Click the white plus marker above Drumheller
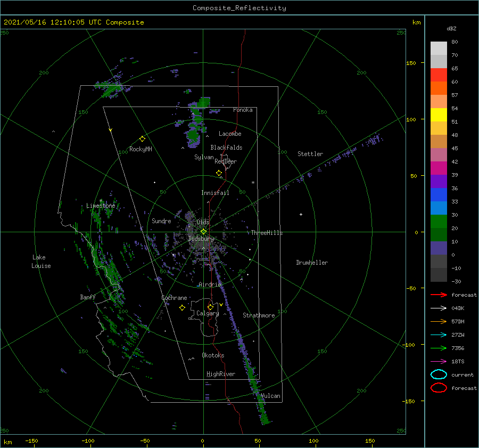Screen dimensions: 479x448 (x=301, y=214)
